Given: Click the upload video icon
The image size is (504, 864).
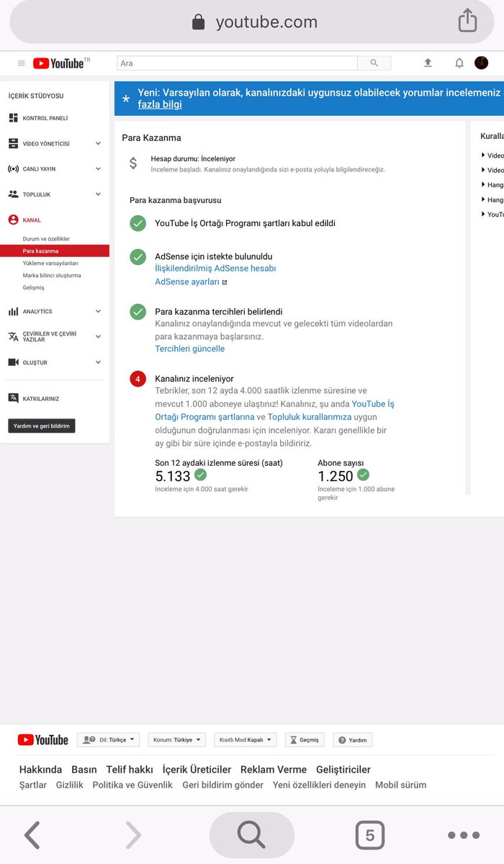Looking at the screenshot, I should [x=428, y=63].
